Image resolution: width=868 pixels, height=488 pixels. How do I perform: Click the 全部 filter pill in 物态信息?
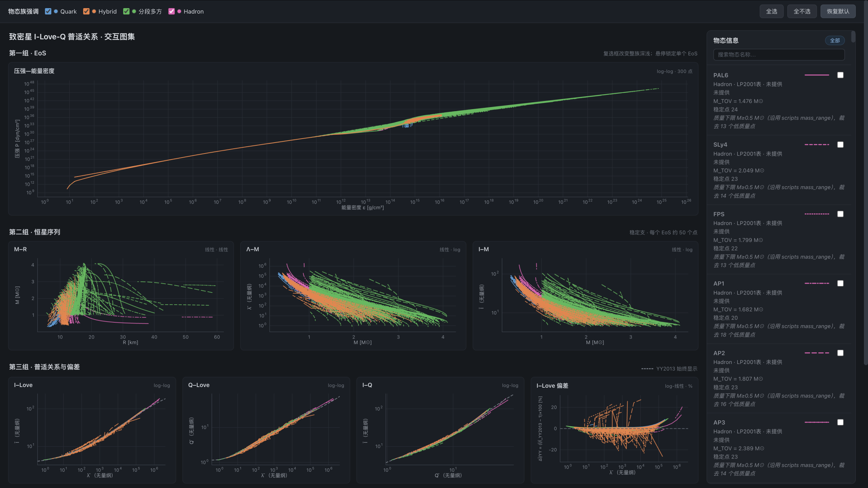tap(835, 41)
